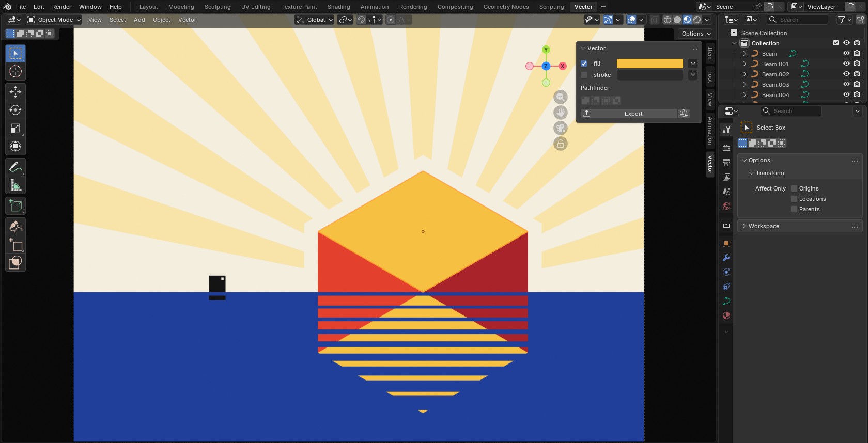Open the Object Mode dropdown

point(54,20)
